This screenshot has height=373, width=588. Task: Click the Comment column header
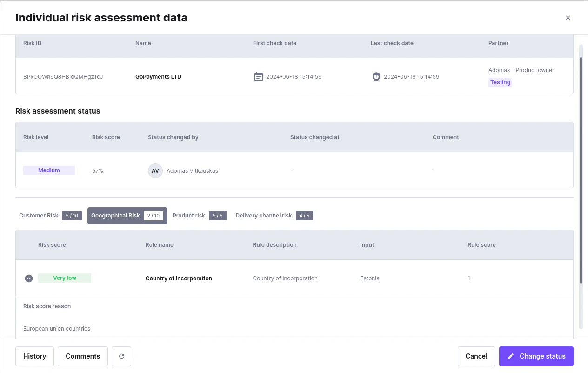coord(446,137)
